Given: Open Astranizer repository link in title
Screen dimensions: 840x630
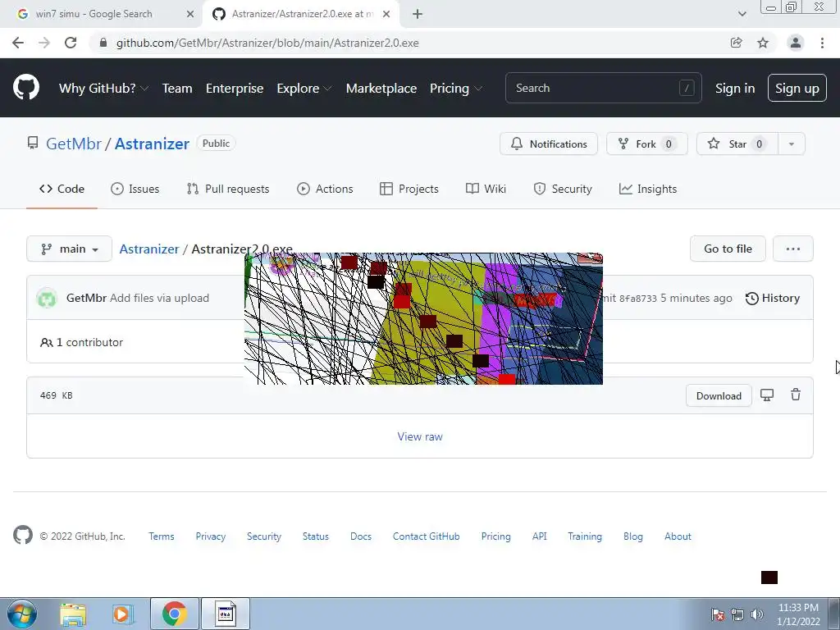Looking at the screenshot, I should coord(152,144).
